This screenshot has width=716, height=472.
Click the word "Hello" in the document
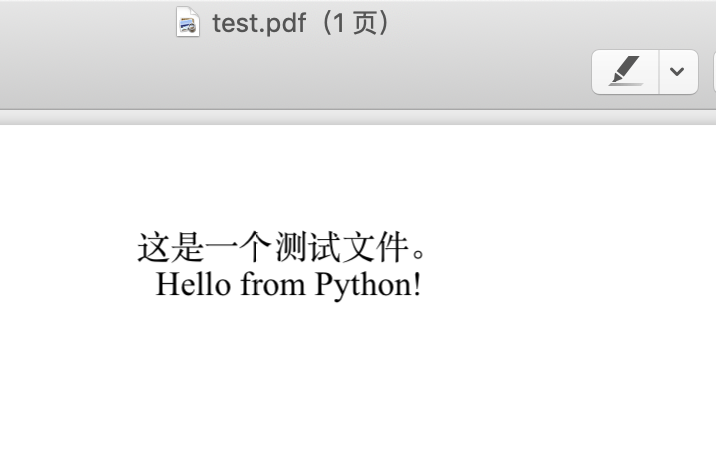click(194, 285)
